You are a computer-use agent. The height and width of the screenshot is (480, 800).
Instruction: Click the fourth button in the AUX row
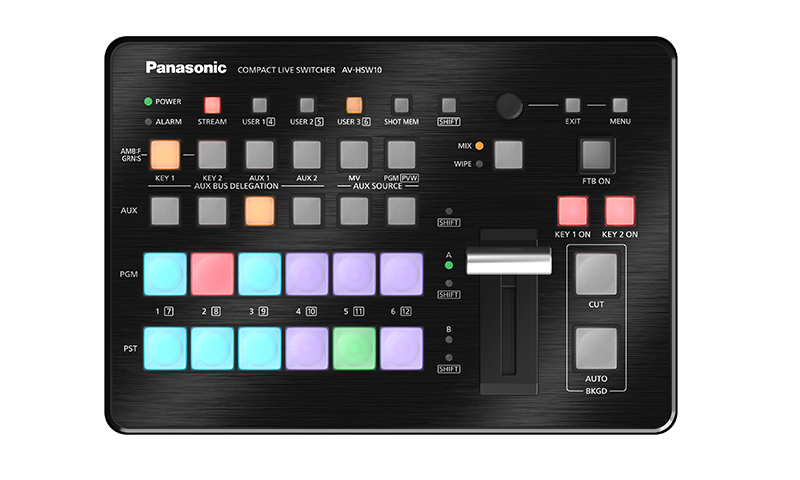[307, 211]
